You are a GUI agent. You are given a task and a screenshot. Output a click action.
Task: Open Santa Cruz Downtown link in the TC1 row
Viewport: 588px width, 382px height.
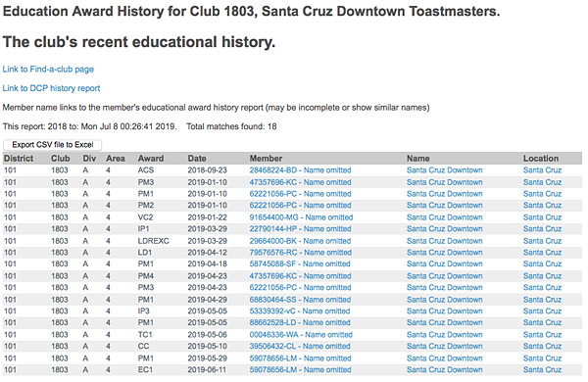coord(444,335)
